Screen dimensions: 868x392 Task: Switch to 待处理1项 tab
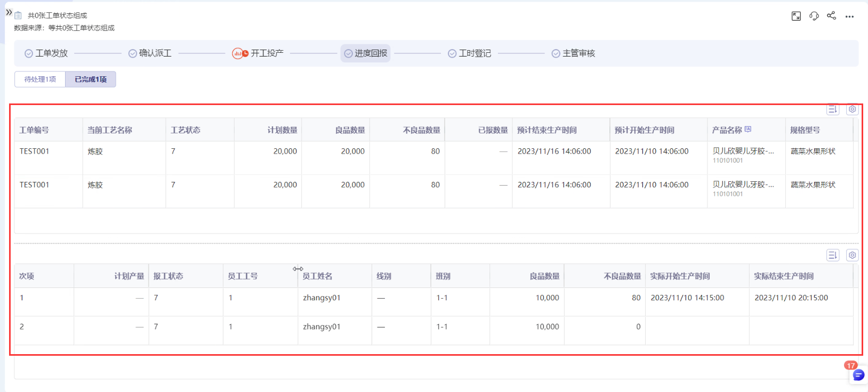coord(40,79)
